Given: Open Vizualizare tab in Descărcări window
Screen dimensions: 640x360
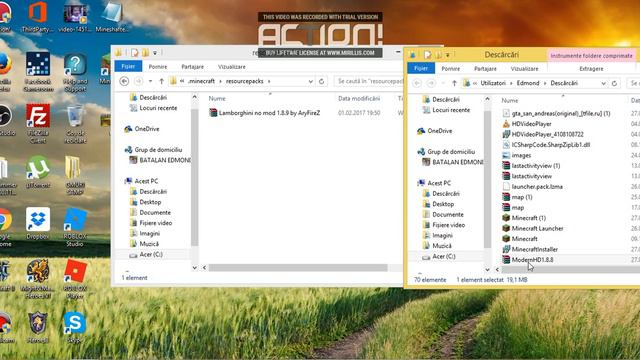Looking at the screenshot, I should point(524,69).
